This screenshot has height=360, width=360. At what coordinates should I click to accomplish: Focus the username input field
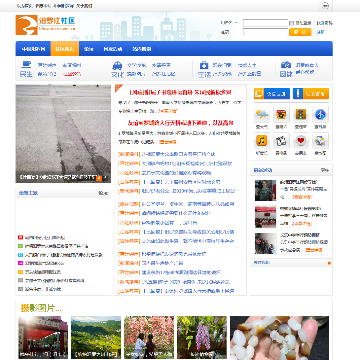[x=265, y=23]
